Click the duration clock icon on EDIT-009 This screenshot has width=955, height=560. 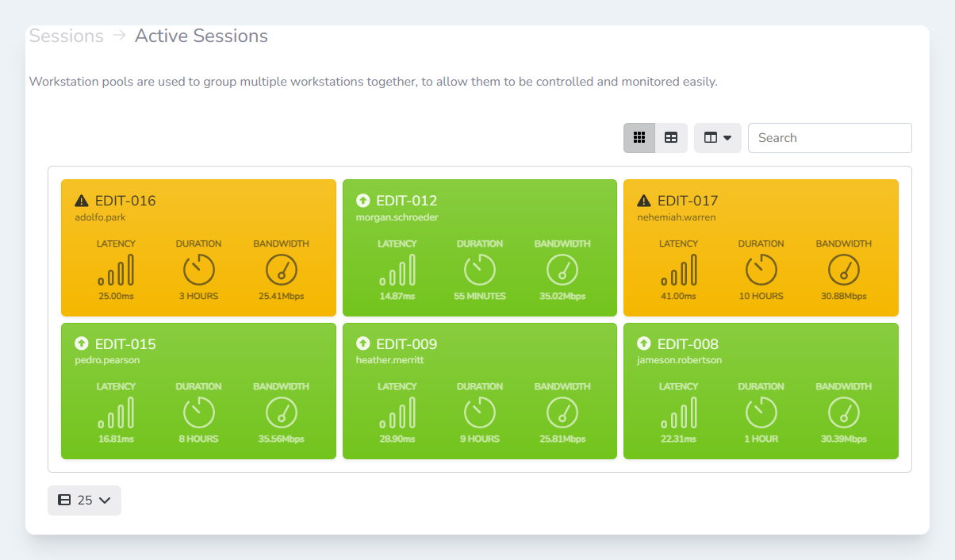[479, 412]
